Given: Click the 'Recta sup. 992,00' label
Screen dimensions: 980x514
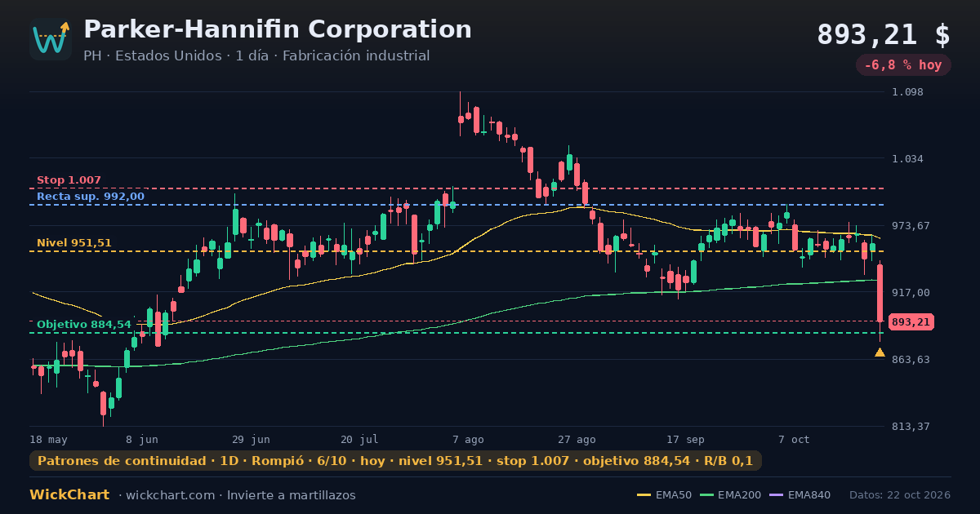Looking at the screenshot, I should click(x=91, y=197).
